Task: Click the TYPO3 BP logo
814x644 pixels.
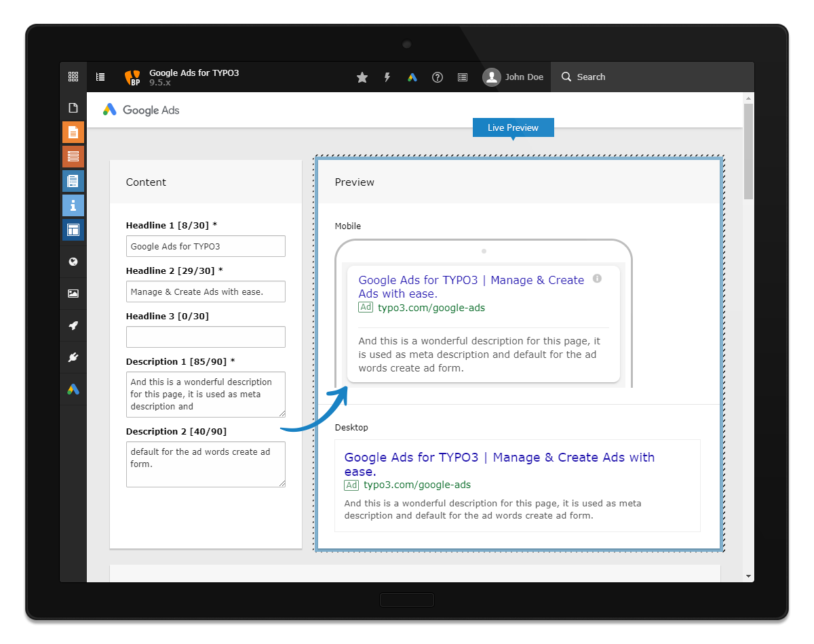Action: [133, 77]
